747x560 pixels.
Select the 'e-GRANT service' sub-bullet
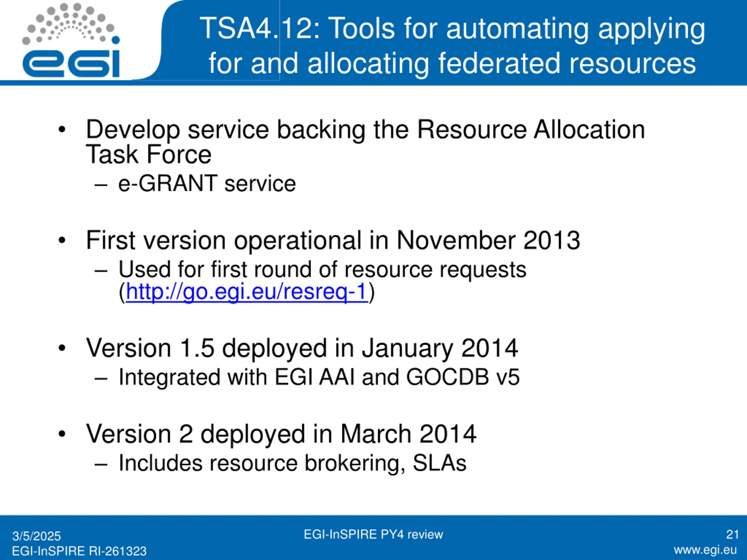(207, 184)
